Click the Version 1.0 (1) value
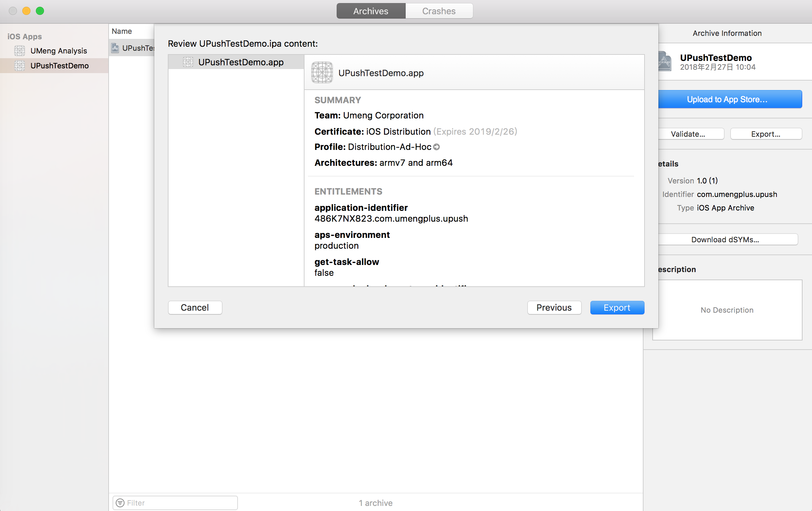Image resolution: width=812 pixels, height=511 pixels. (707, 181)
